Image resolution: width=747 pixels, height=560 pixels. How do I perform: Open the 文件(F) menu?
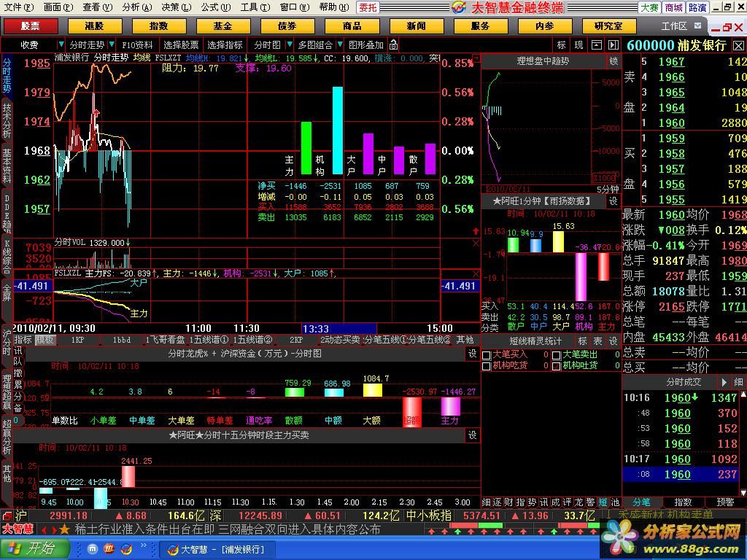click(19, 7)
